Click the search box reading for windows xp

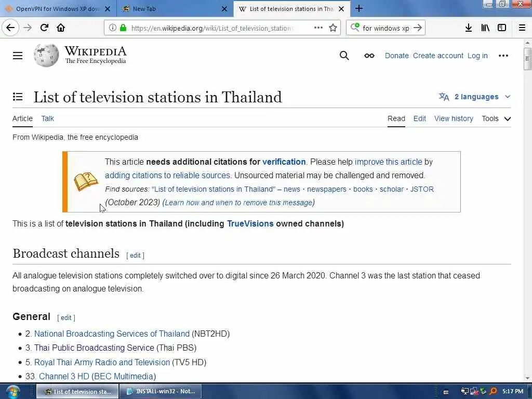[x=385, y=28]
